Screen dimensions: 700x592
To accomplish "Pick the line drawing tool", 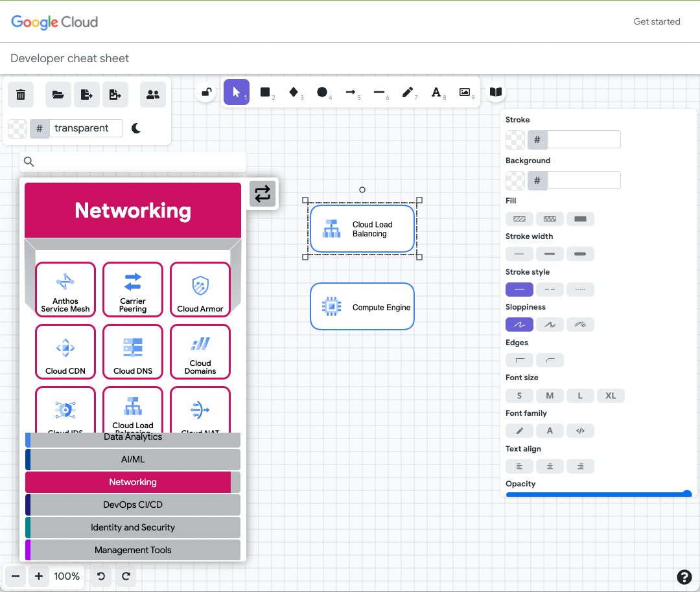I will coord(379,93).
